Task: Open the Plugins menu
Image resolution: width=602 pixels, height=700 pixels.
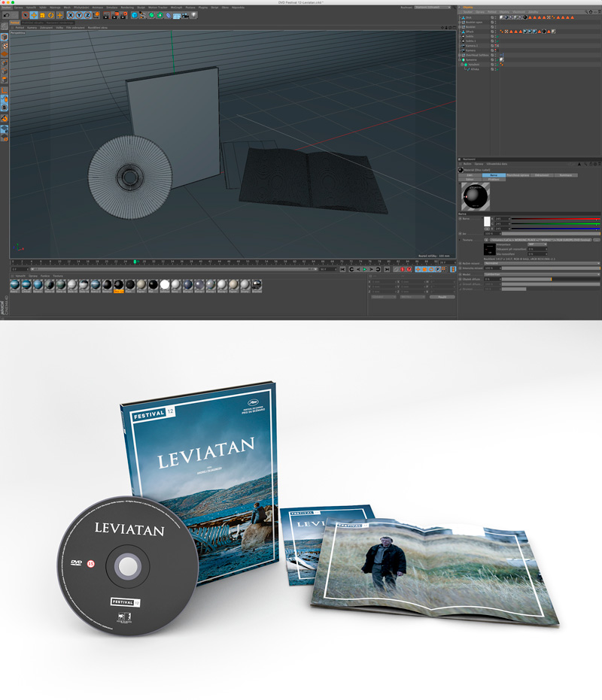Action: pyautogui.click(x=203, y=8)
